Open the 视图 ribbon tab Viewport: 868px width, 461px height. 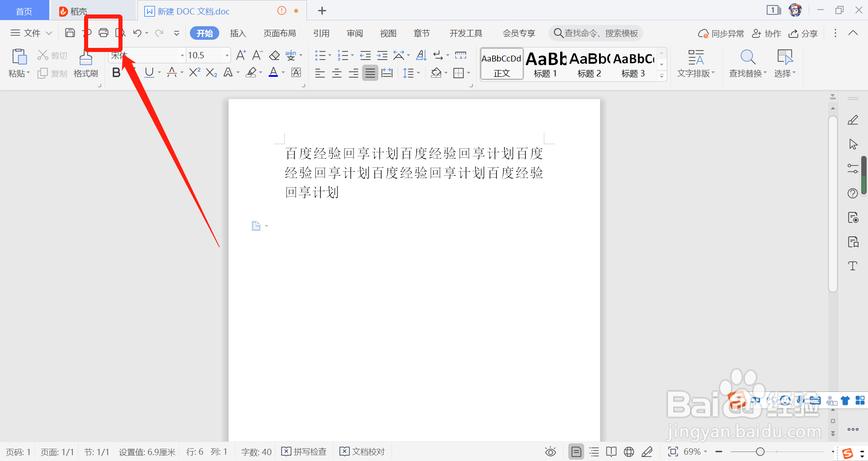click(x=388, y=33)
